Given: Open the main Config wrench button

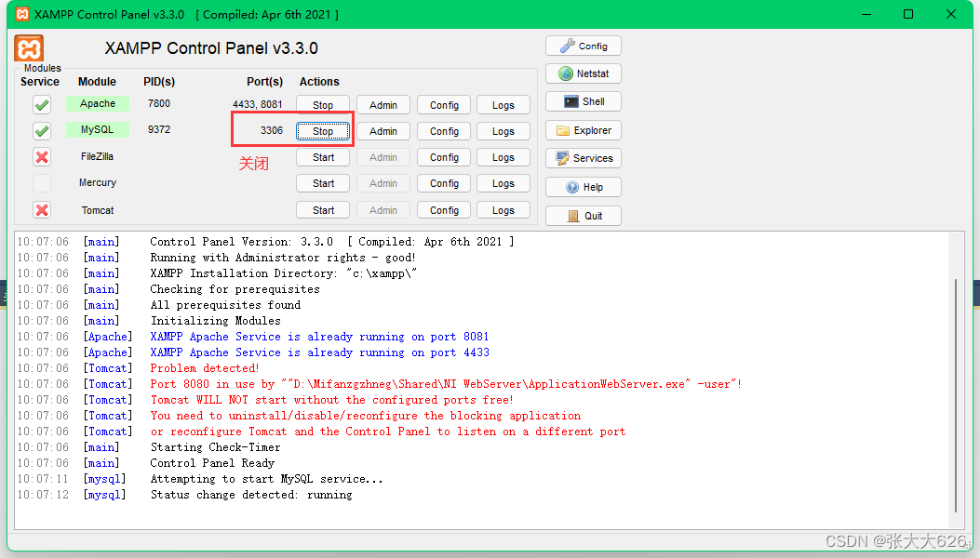Looking at the screenshot, I should 584,46.
